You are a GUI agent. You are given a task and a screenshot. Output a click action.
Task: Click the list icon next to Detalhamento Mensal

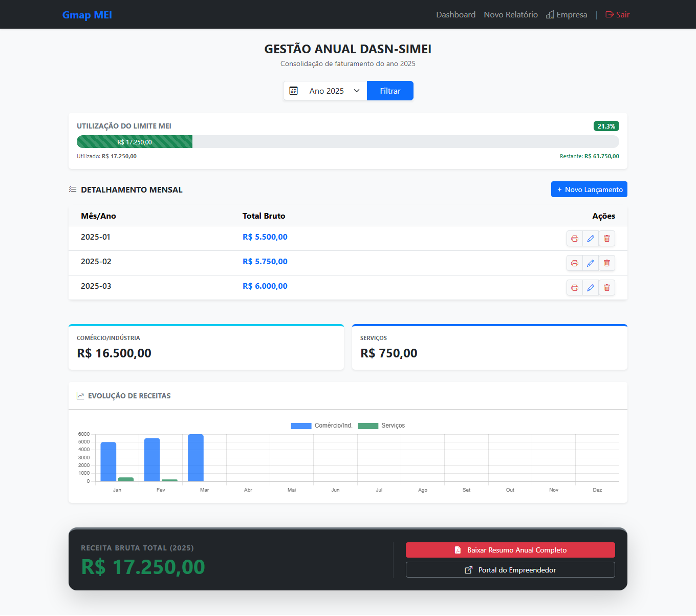[x=73, y=189]
